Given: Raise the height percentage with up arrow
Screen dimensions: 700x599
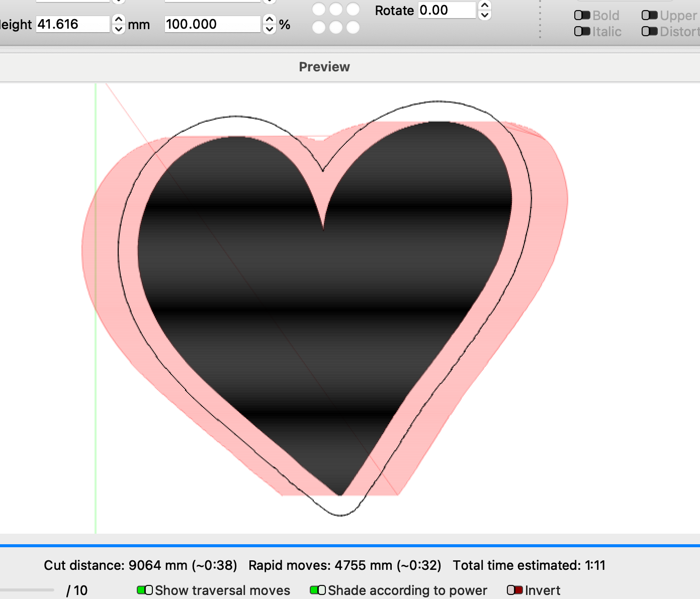Looking at the screenshot, I should coord(270,20).
